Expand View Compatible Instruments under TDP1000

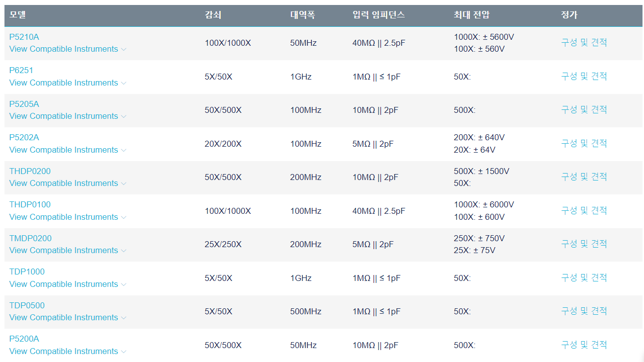point(68,284)
